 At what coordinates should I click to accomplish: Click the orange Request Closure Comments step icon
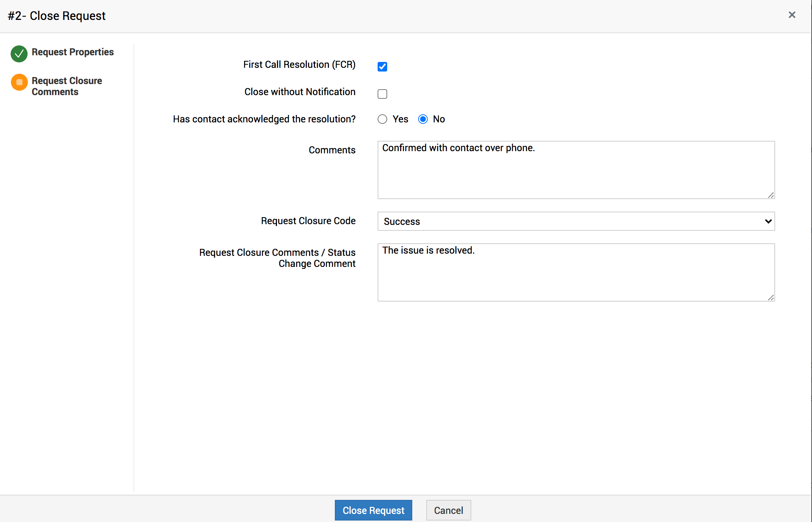pos(19,82)
